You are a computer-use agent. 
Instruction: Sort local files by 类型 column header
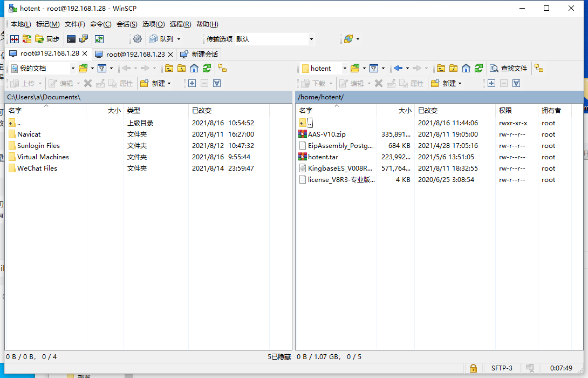point(155,110)
